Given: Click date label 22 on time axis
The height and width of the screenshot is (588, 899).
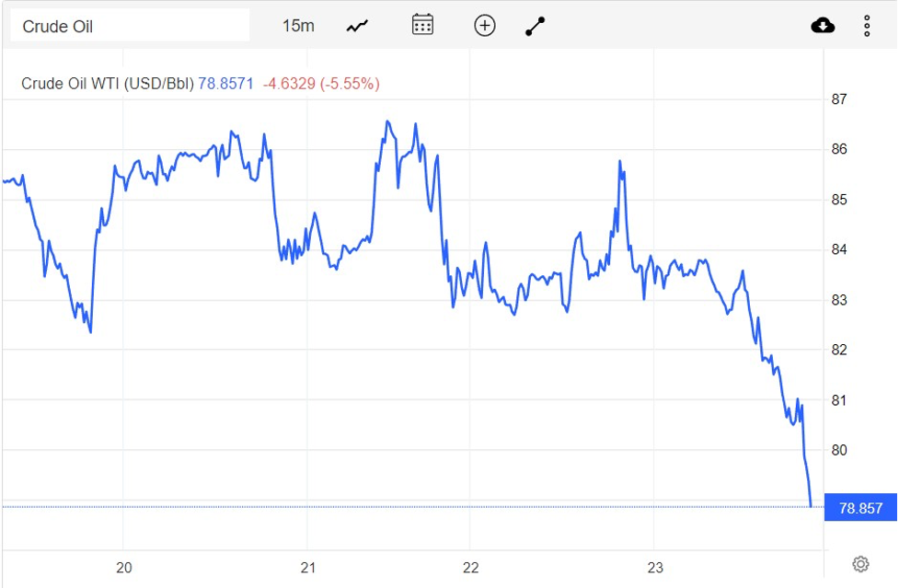Looking at the screenshot, I should pos(471,568).
